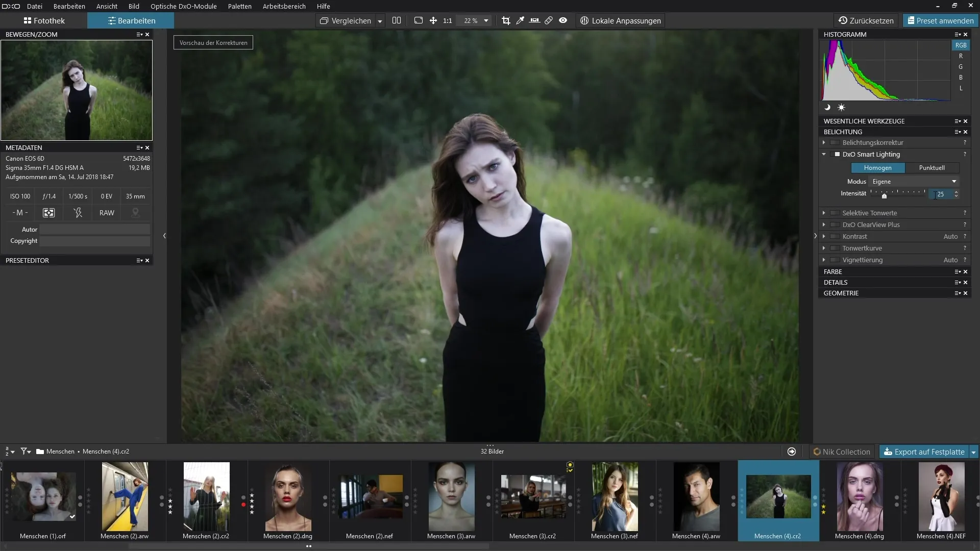Enable the Kontrast toggle
The height and width of the screenshot is (551, 980).
tap(835, 237)
